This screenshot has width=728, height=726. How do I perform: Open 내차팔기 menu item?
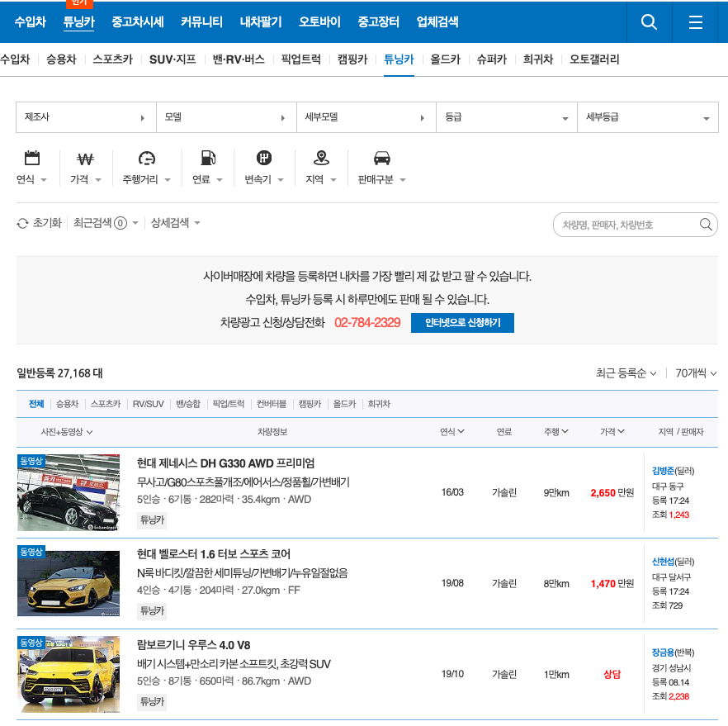tap(261, 21)
